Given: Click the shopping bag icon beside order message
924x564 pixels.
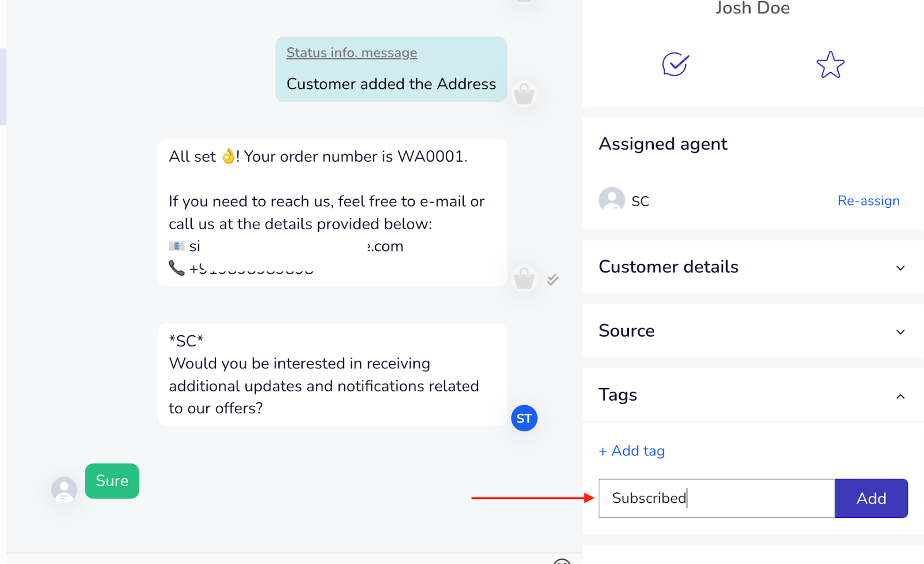Looking at the screenshot, I should [524, 278].
